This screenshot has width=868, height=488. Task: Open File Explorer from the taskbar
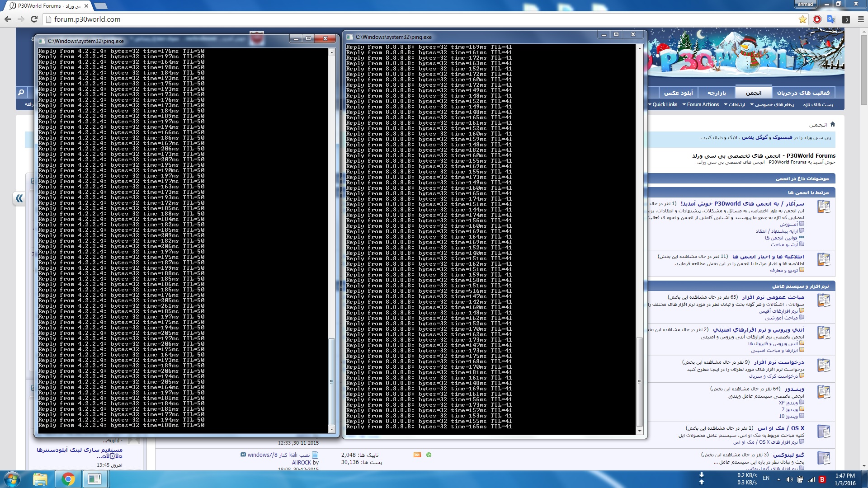click(40, 479)
